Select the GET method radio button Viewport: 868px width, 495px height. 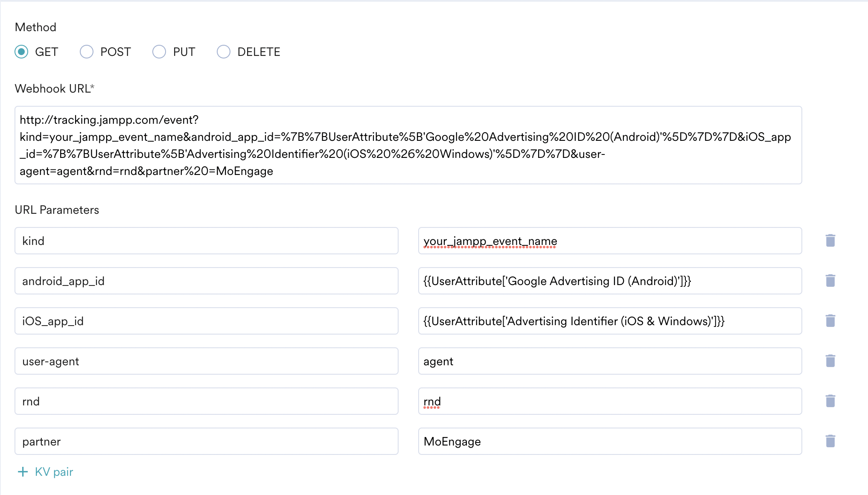click(21, 52)
